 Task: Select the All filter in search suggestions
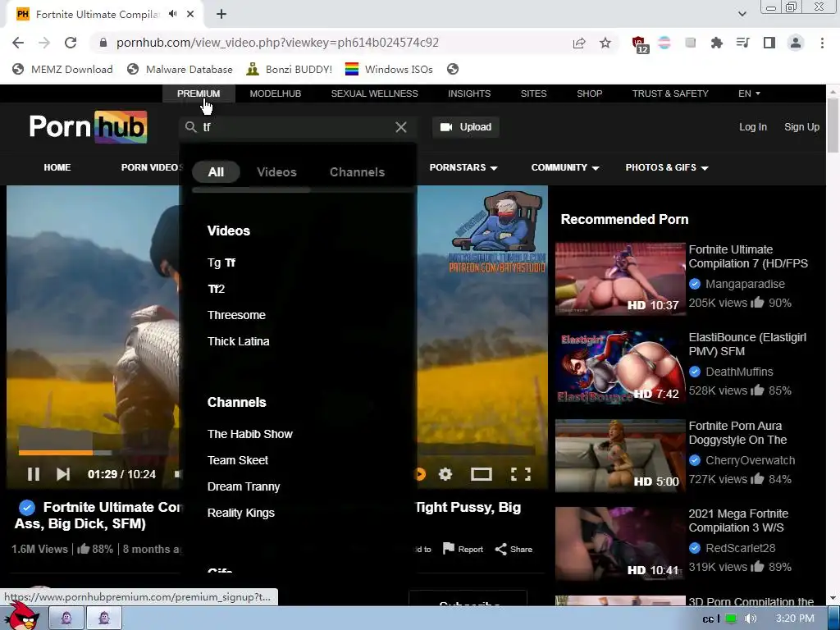coord(216,172)
